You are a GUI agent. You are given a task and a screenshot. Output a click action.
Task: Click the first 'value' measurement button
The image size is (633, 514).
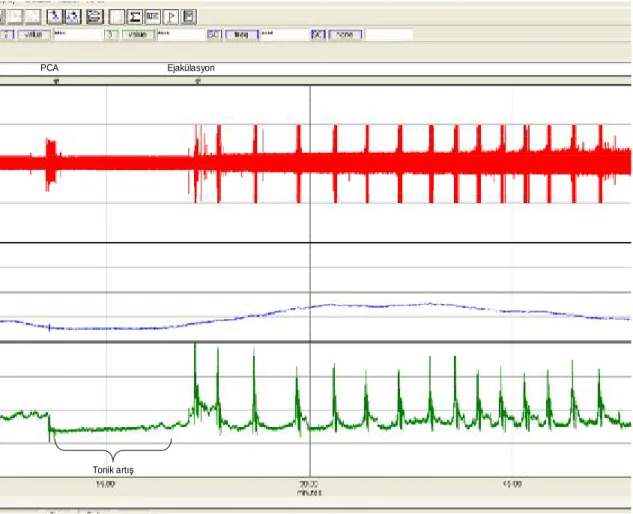tap(34, 35)
